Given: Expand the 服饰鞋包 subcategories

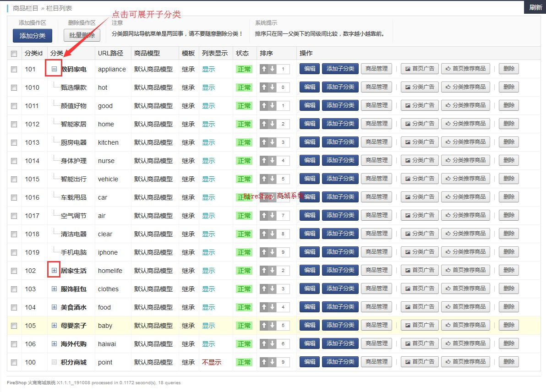Looking at the screenshot, I should [x=54, y=289].
